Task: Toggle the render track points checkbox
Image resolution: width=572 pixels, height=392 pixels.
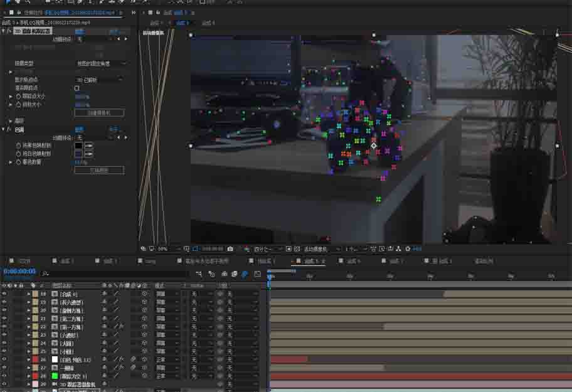Action: click(77, 88)
